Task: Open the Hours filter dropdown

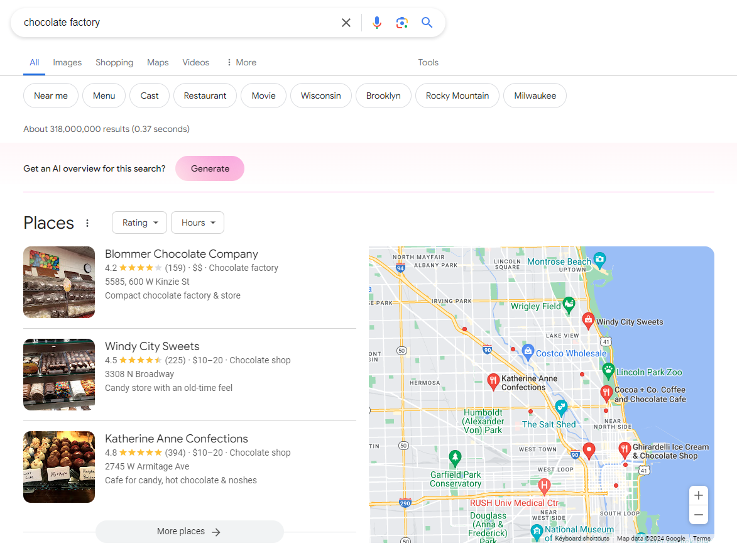Action: pyautogui.click(x=197, y=222)
